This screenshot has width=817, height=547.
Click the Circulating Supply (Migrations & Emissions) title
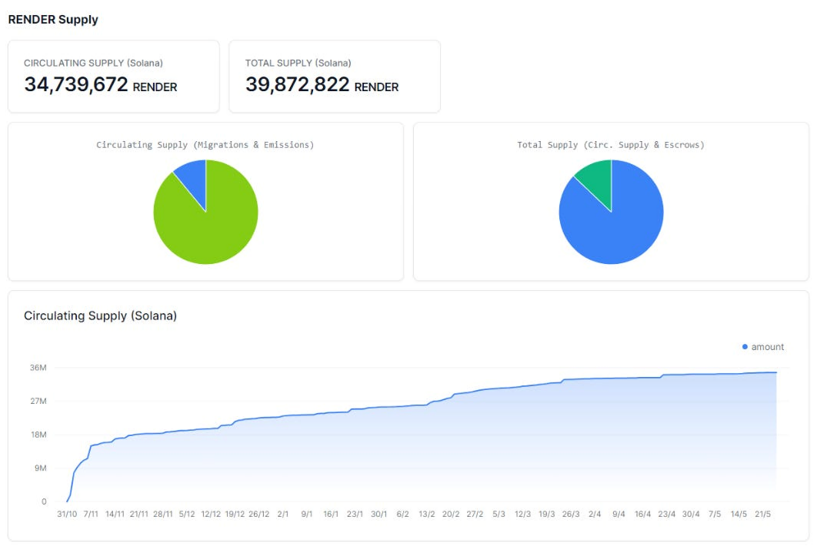coord(205,145)
